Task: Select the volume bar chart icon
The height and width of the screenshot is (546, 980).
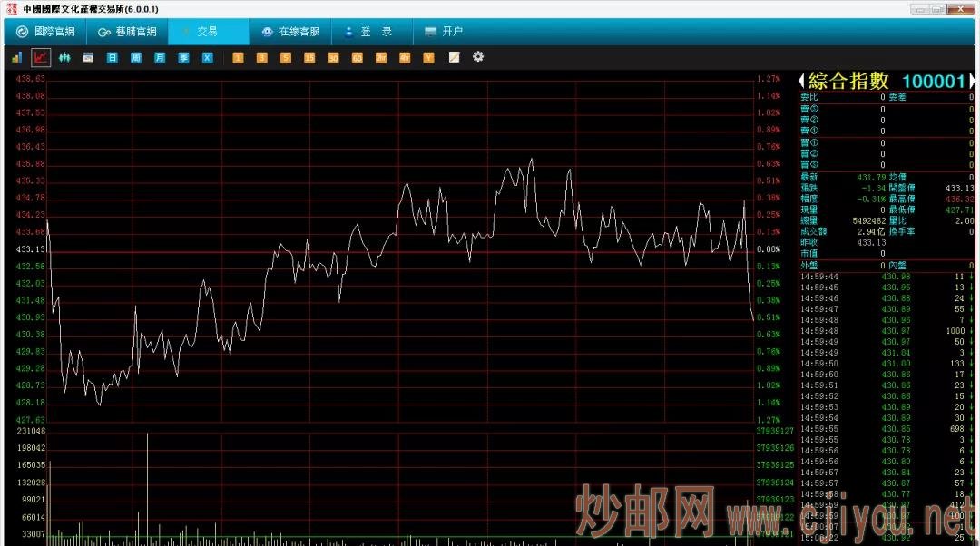Action: (16, 57)
